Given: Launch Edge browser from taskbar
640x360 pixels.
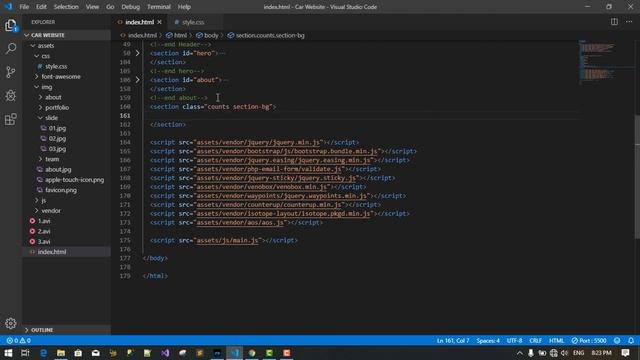Looking at the screenshot, I should tap(43, 353).
